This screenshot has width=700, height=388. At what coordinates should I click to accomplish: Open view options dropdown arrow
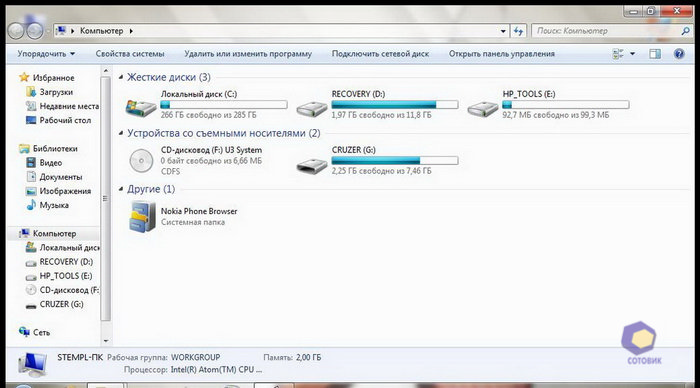632,54
